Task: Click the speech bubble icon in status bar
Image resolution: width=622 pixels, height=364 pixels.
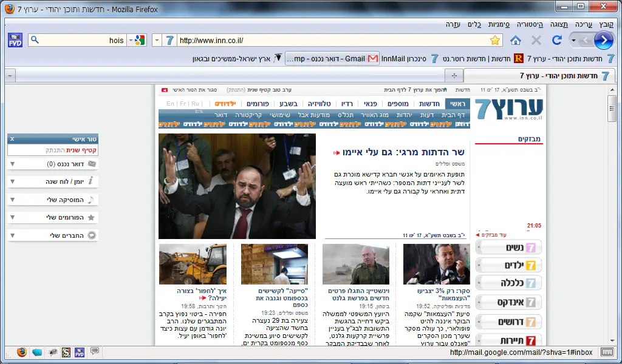Action: [x=95, y=351]
